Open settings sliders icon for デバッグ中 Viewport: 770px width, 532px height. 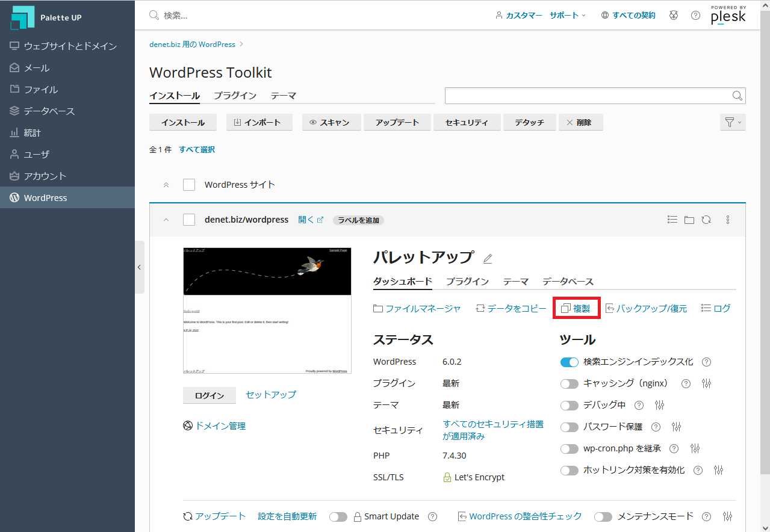(660, 405)
